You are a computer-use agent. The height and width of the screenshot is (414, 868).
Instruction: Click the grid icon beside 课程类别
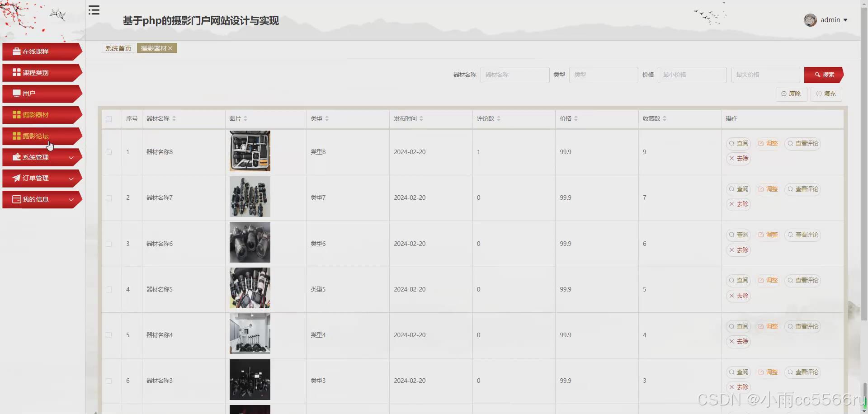[x=17, y=72]
